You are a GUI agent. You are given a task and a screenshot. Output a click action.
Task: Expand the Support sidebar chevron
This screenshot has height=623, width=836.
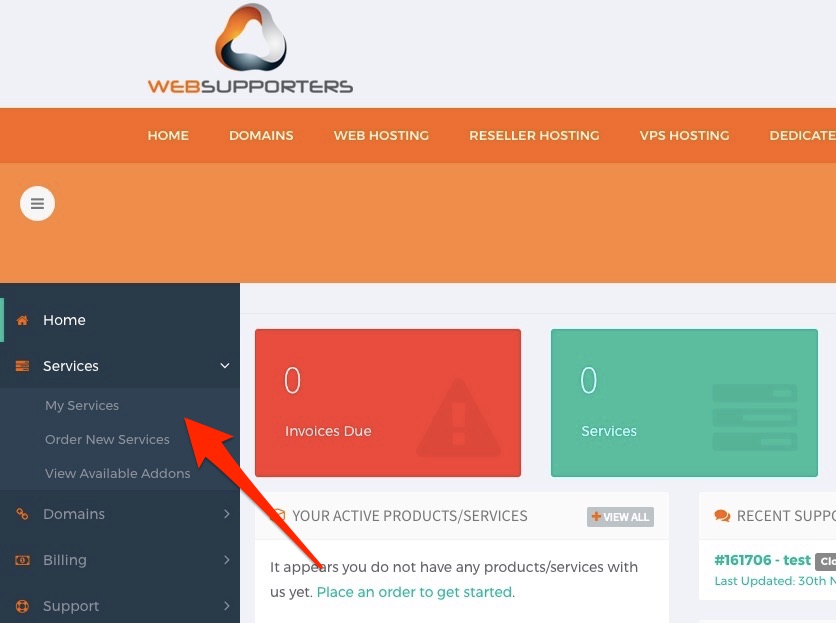point(227,606)
